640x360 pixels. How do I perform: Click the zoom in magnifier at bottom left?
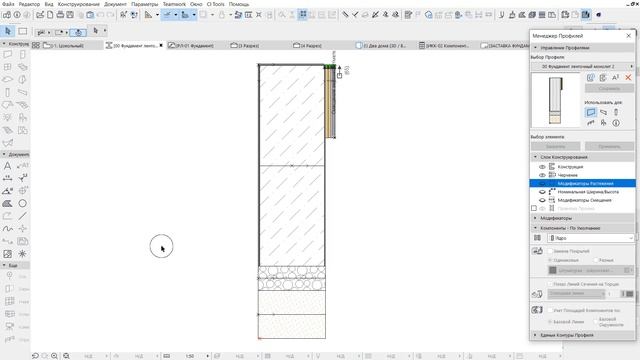(x=54, y=356)
